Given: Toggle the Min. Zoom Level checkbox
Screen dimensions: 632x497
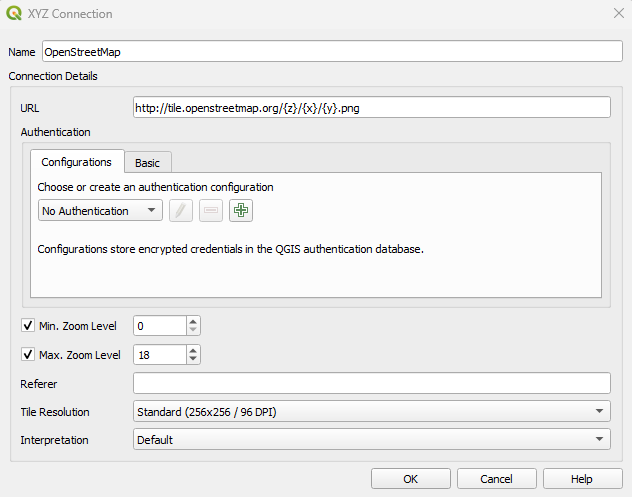Looking at the screenshot, I should 28,325.
